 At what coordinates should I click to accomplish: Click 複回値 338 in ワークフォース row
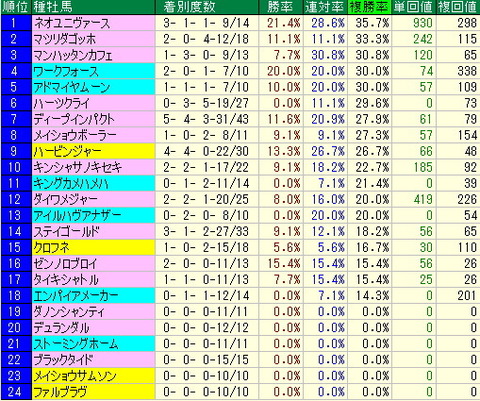click(467, 71)
